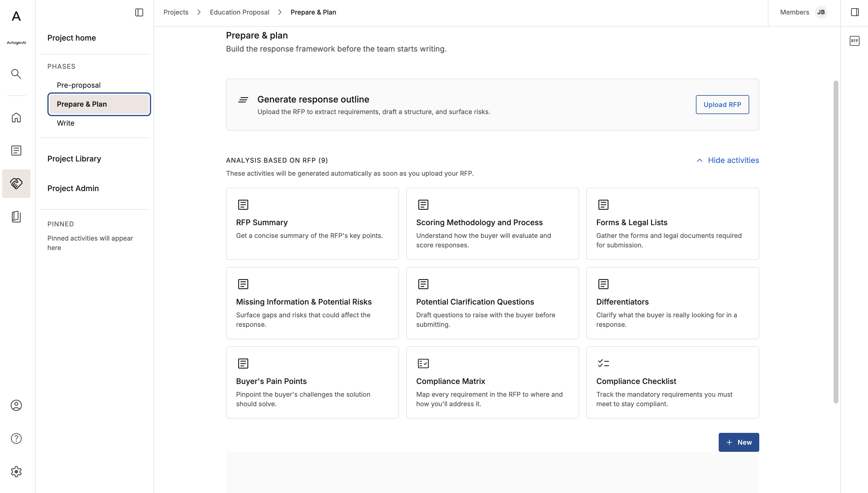Open the RFP icon in the right panel
868x493 pixels.
click(854, 41)
